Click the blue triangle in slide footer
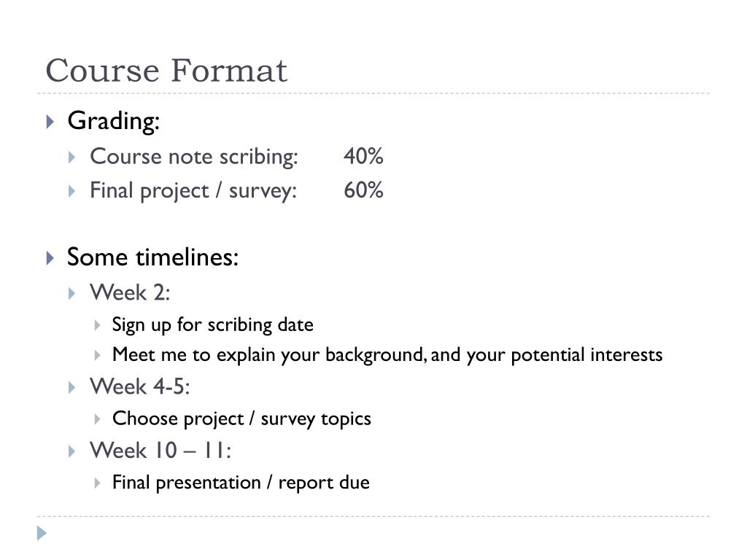Screen dimensions: 747x560 click(x=42, y=533)
